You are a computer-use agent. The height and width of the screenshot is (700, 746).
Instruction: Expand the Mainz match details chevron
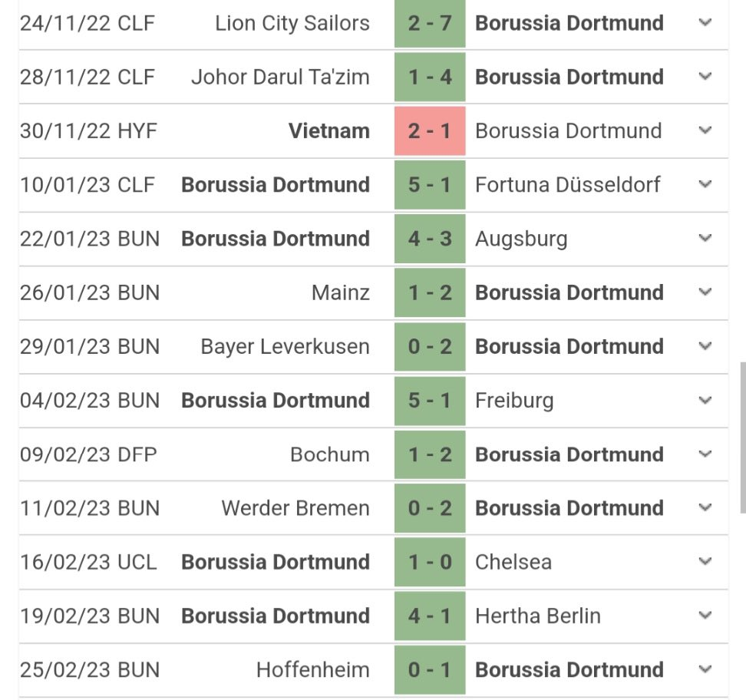tap(705, 292)
